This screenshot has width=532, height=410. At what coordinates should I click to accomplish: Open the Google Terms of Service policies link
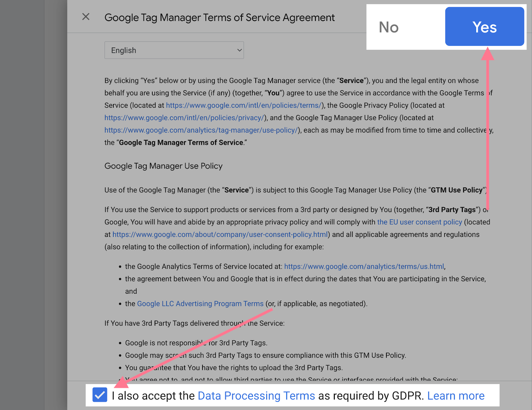(x=244, y=105)
